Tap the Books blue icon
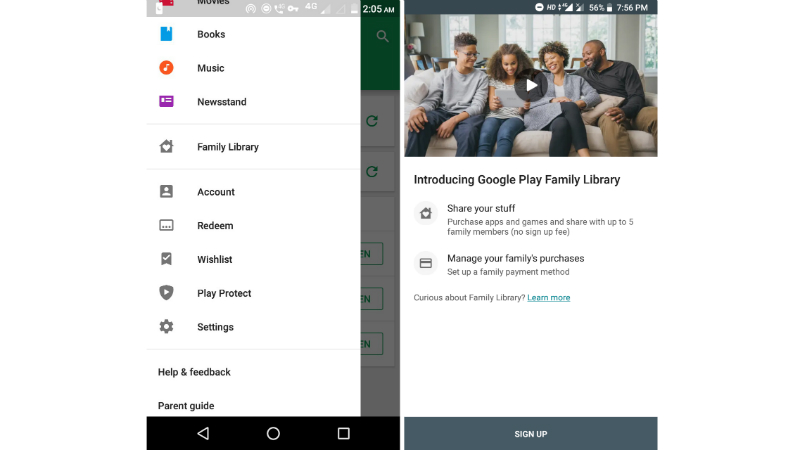Screen dimensions: 800x450 coord(166,34)
